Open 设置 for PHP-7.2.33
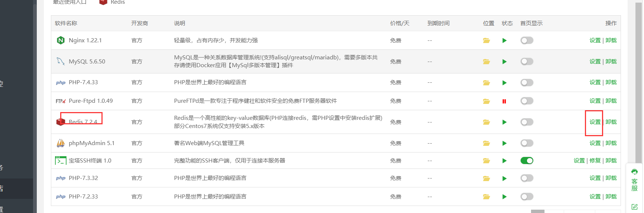644x213 pixels. coord(595,197)
